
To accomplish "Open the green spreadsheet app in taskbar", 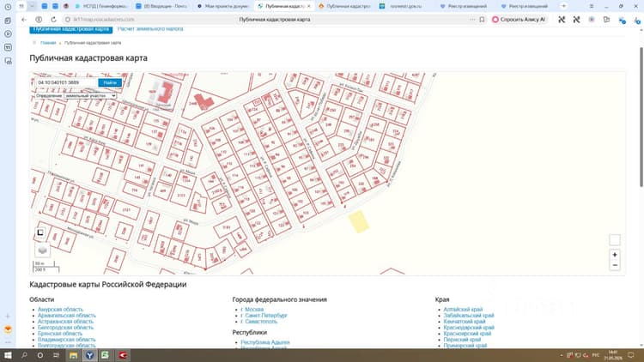I will click(105, 355).
